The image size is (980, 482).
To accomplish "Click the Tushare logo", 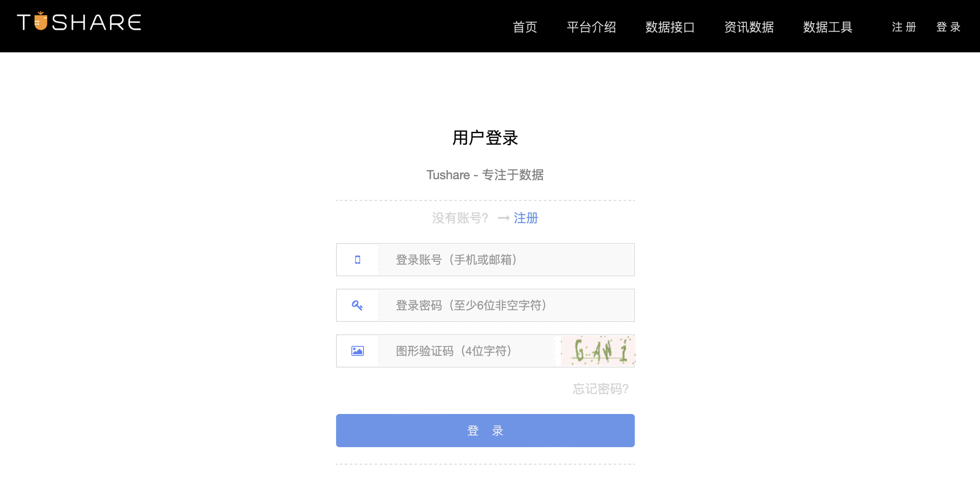I will [x=79, y=22].
